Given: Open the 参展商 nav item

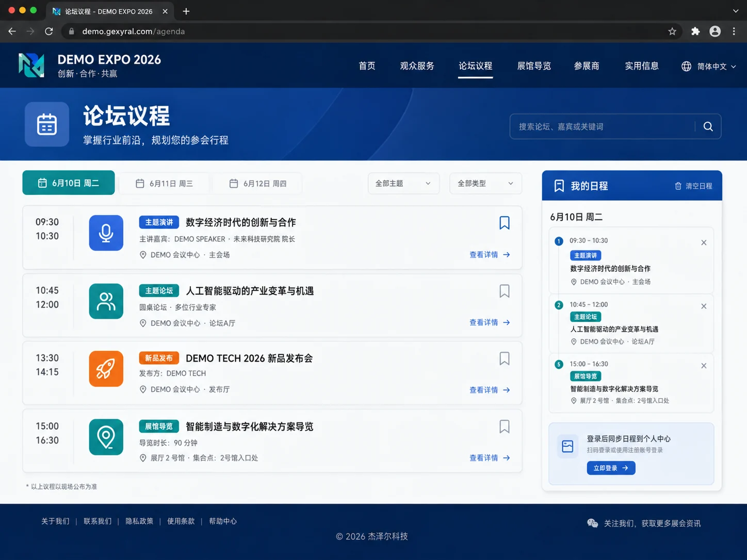Looking at the screenshot, I should click(587, 66).
